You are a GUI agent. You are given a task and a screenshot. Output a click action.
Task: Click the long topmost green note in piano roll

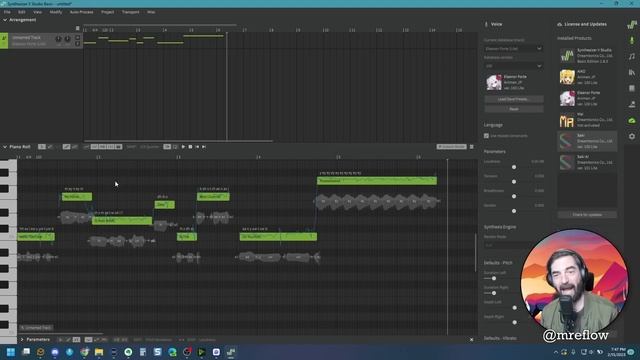[377, 180]
